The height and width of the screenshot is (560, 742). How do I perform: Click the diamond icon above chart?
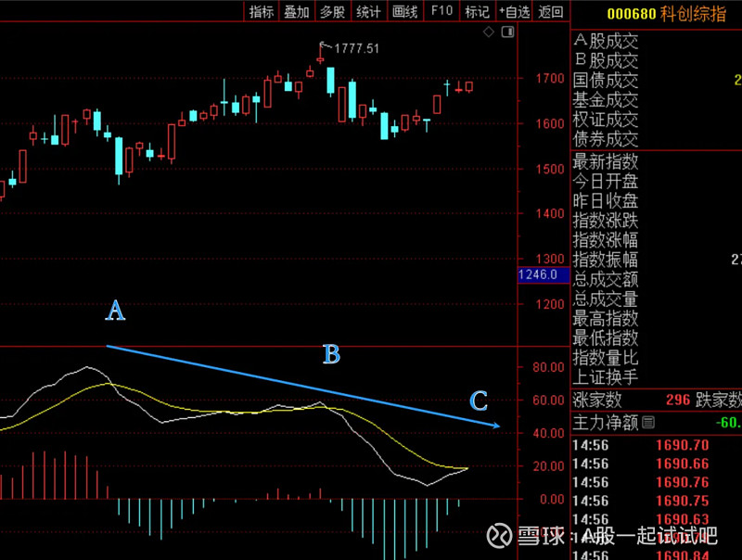coord(489,32)
